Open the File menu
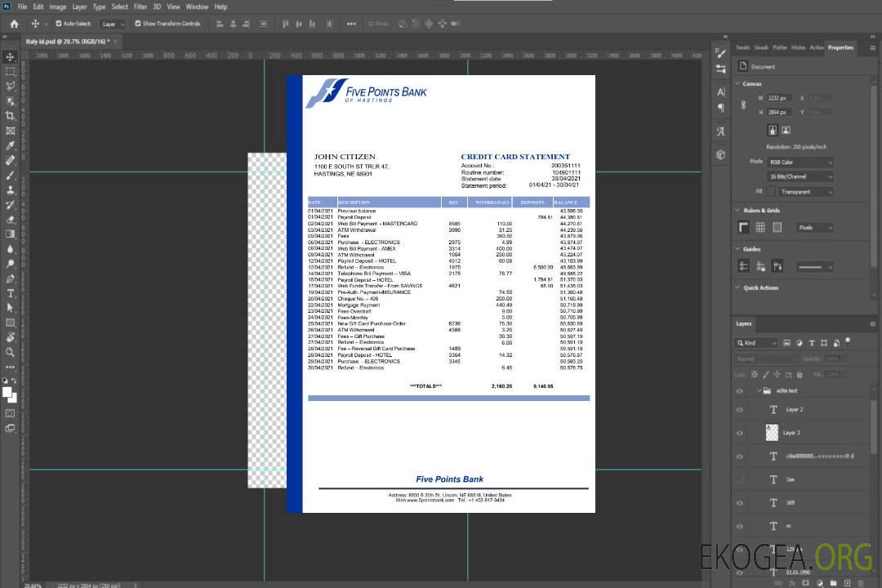Viewport: 882px width, 588px height. click(23, 7)
